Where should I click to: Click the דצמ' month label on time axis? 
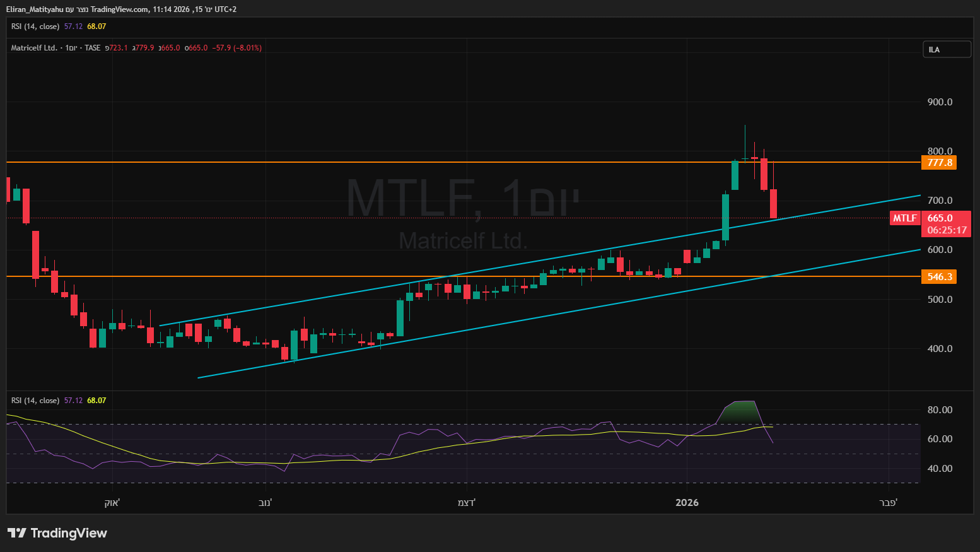point(467,503)
